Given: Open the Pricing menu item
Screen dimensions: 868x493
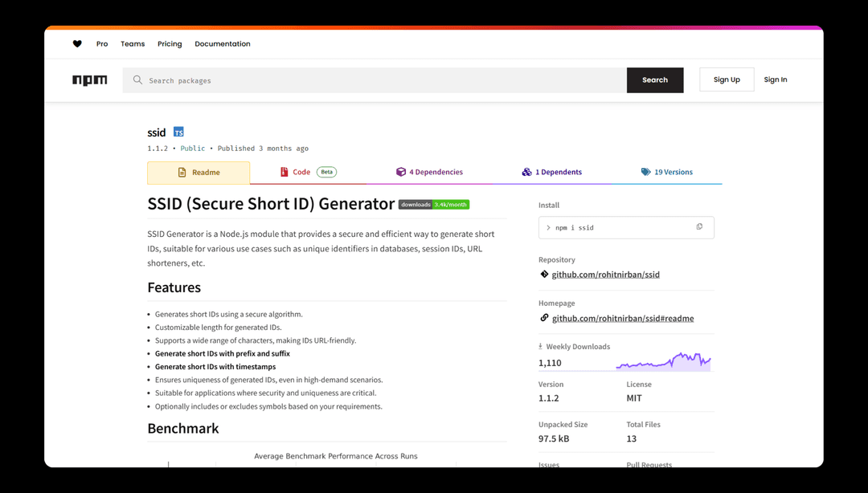Looking at the screenshot, I should [x=170, y=44].
